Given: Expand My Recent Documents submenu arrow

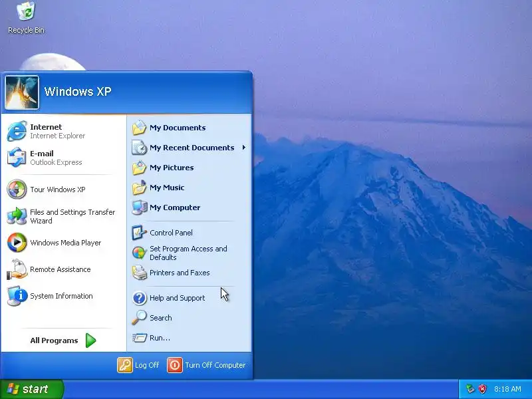Looking at the screenshot, I should [x=244, y=148].
